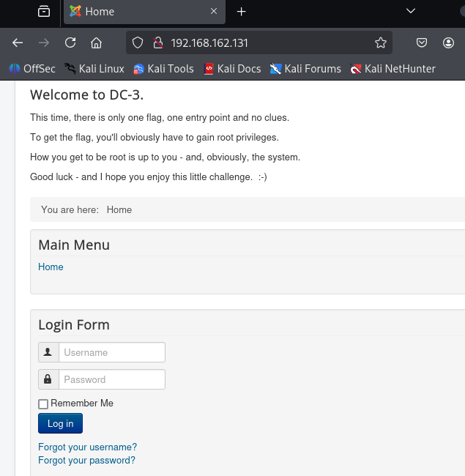Open a new tab with the plus button

pos(242,12)
